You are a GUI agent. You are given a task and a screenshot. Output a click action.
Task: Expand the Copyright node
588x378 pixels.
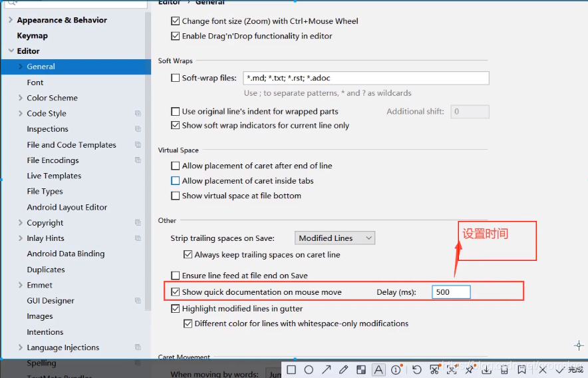20,222
